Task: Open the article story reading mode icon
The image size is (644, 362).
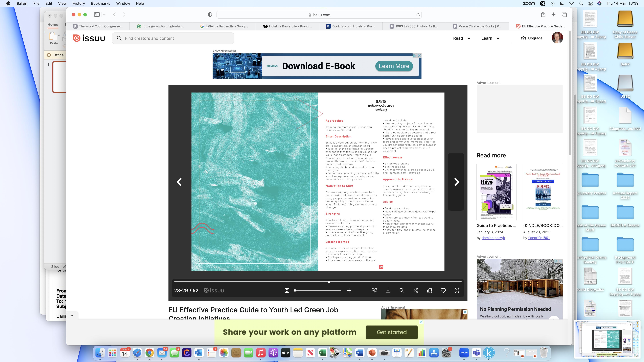Action: [x=374, y=290]
